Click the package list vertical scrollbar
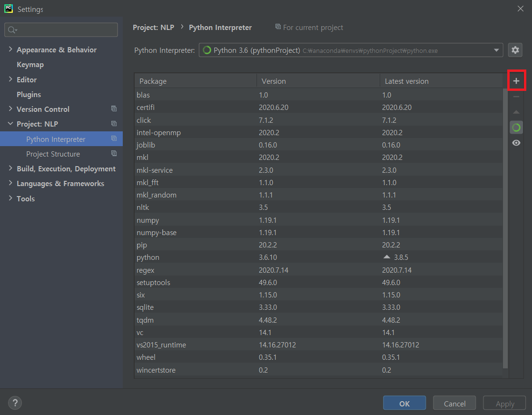Viewport: 532px width, 415px height. [505, 229]
